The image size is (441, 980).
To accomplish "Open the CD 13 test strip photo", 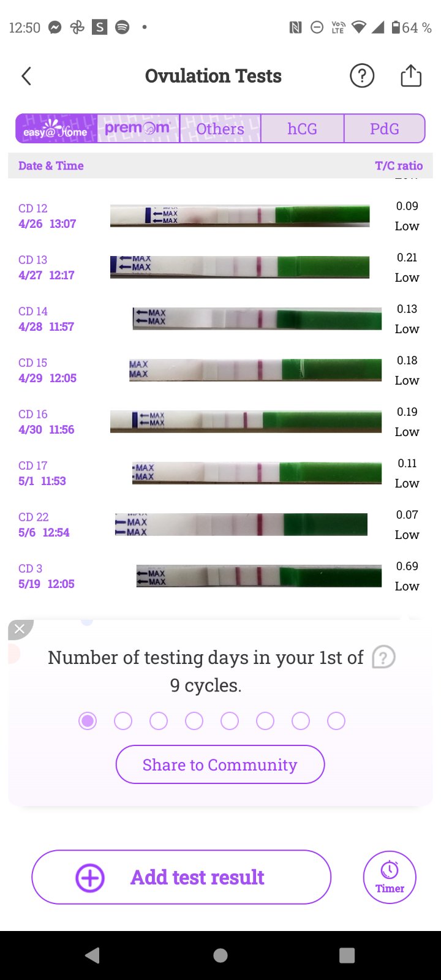I will point(239,268).
